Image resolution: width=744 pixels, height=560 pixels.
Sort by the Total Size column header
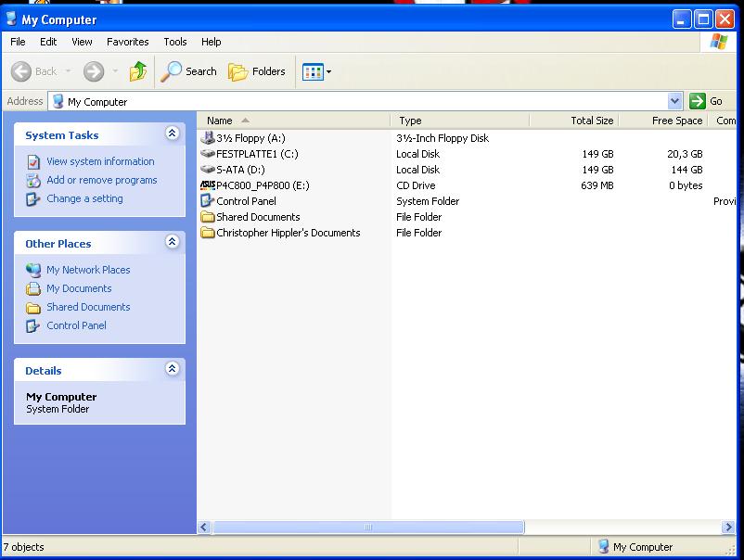coord(574,121)
